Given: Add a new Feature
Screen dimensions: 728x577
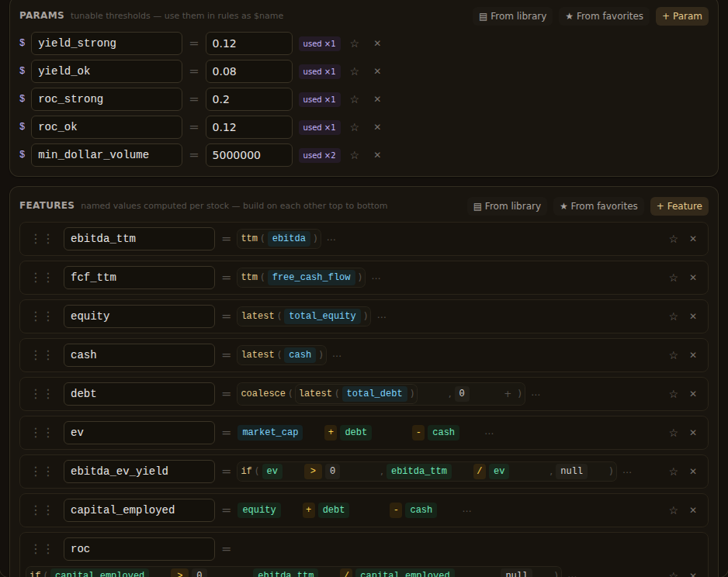Looking at the screenshot, I should pyautogui.click(x=679, y=206).
